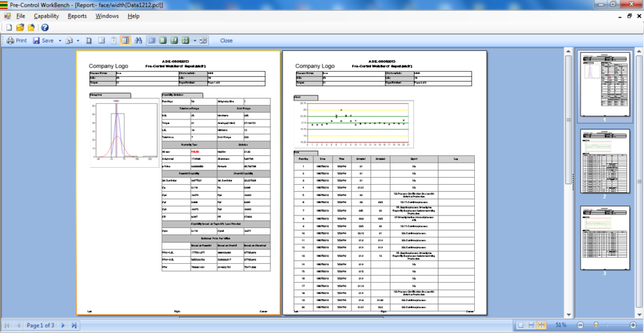Image resolution: width=644 pixels, height=333 pixels.
Task: Click the greyed page layout icon
Action: pos(101,41)
